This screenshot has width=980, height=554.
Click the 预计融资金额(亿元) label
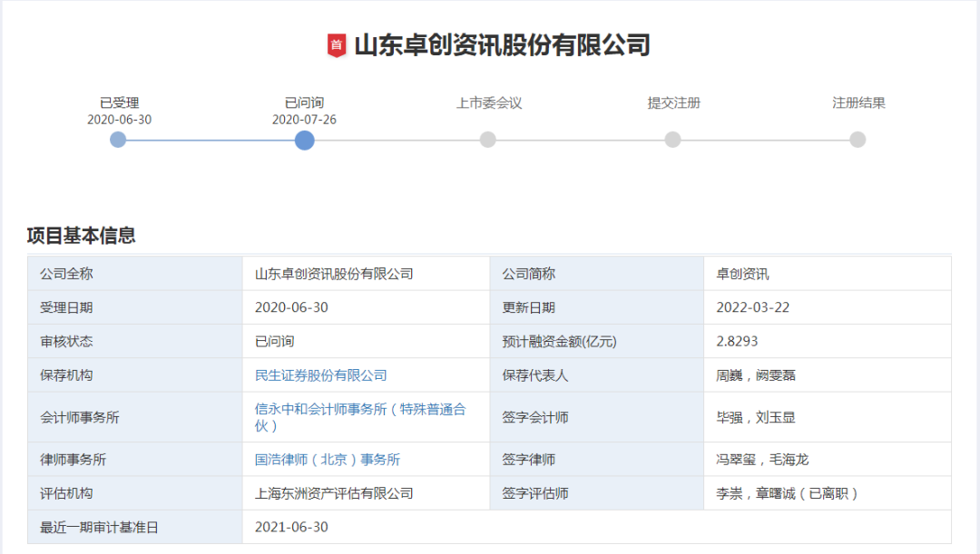point(559,342)
